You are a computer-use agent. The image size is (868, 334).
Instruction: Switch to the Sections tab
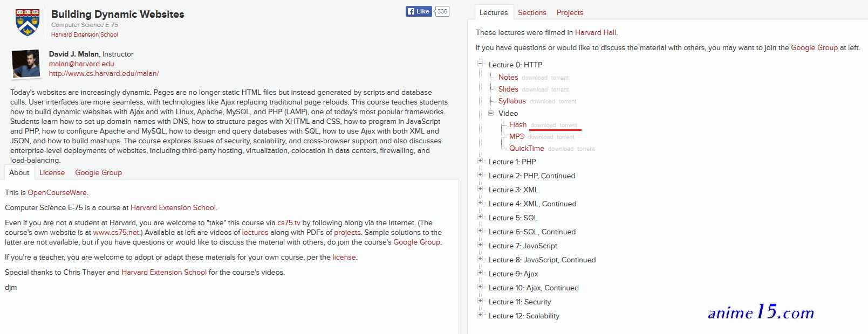[532, 12]
